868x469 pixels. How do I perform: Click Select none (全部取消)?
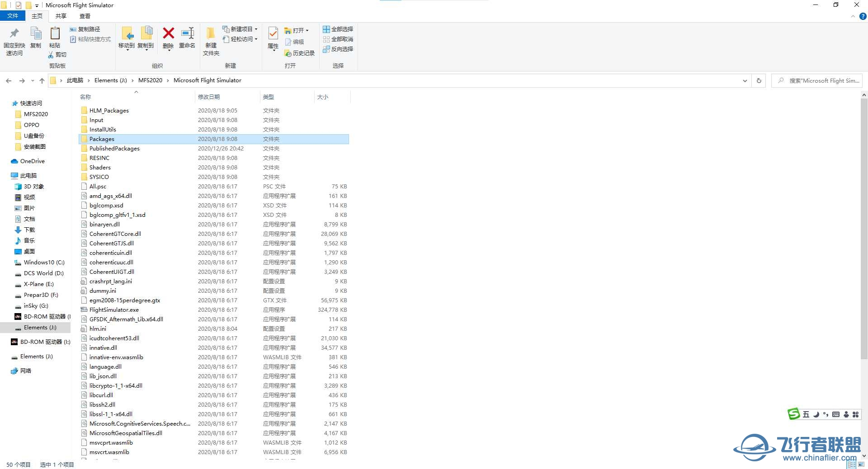point(338,39)
